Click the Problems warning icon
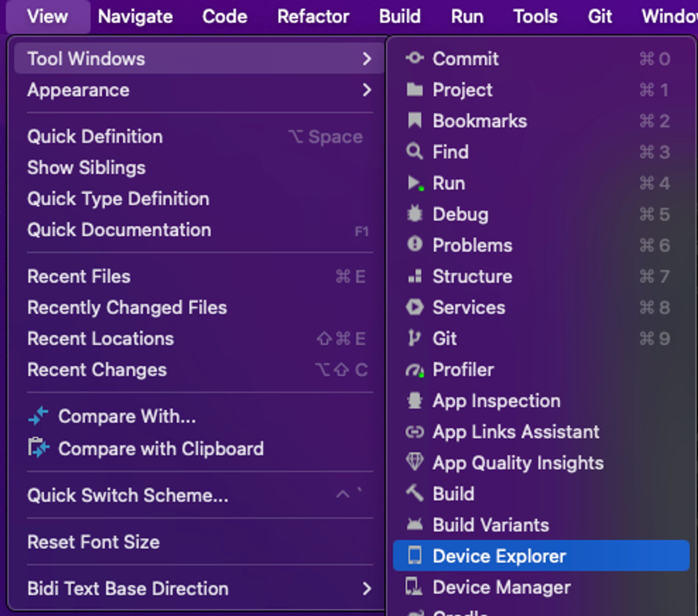This screenshot has height=616, width=698. (x=415, y=244)
